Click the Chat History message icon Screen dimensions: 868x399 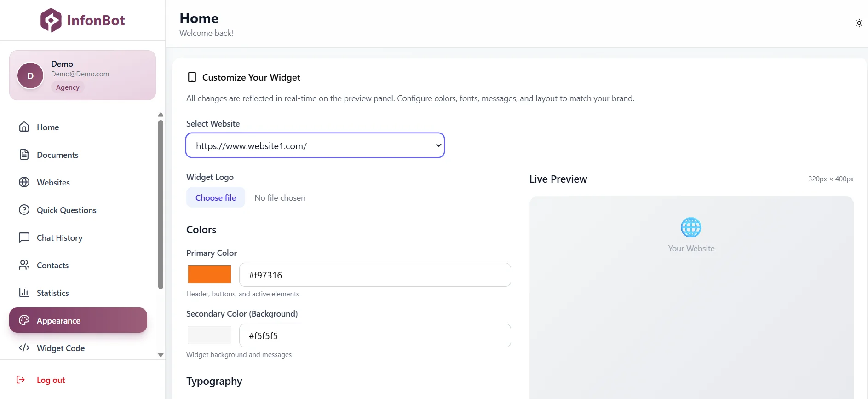coord(24,237)
